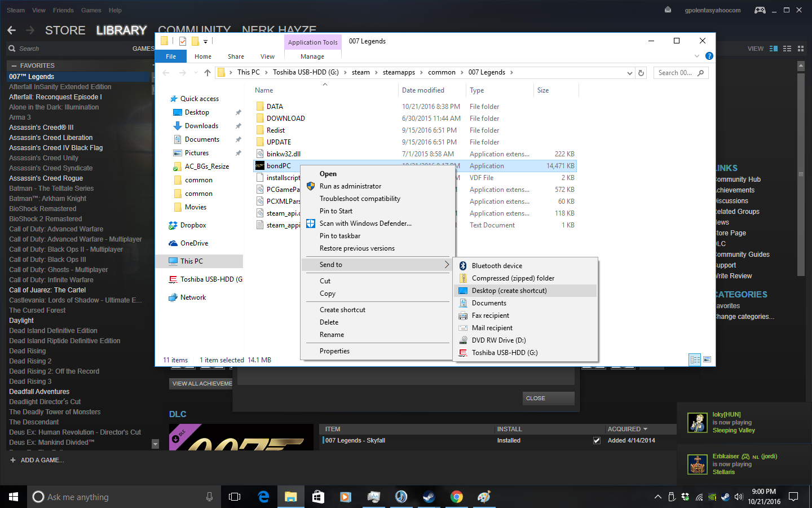Open the Community Hub link
This screenshot has height=508, width=812.
[x=738, y=179]
